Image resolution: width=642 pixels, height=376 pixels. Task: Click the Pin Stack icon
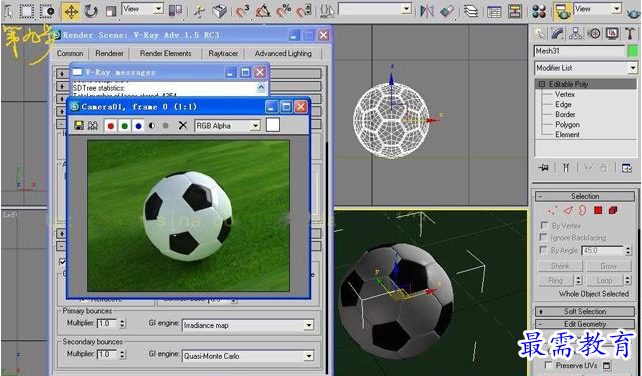544,168
